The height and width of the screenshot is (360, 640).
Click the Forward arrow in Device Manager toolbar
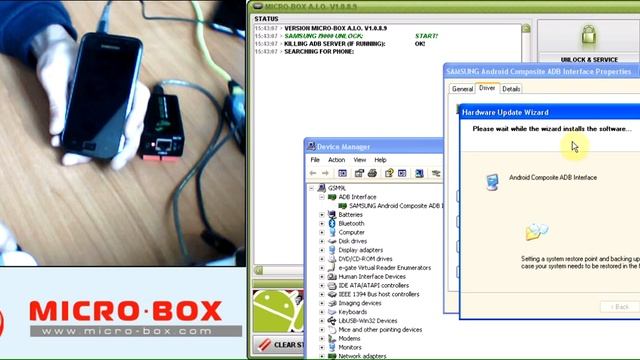click(325, 173)
